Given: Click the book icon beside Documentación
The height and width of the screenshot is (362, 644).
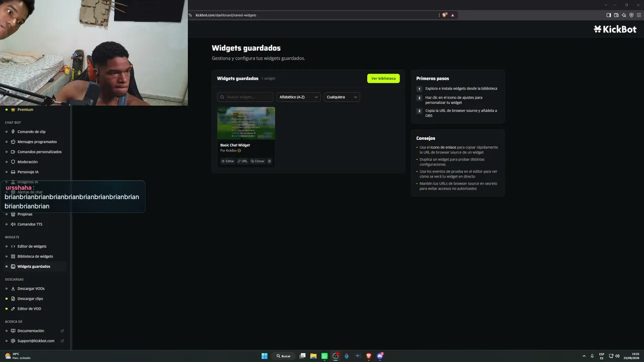Looking at the screenshot, I should [13, 331].
